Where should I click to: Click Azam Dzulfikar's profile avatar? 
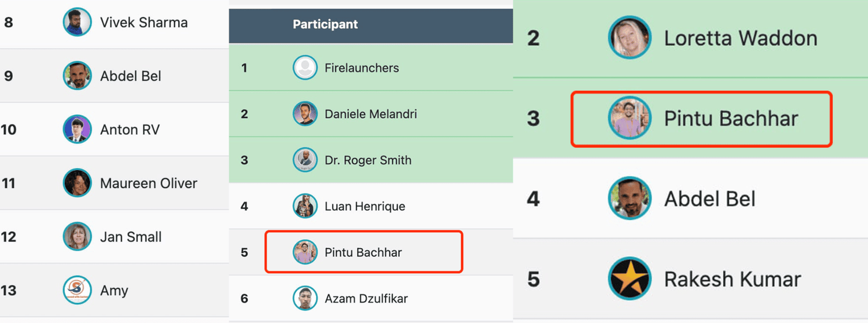click(305, 299)
